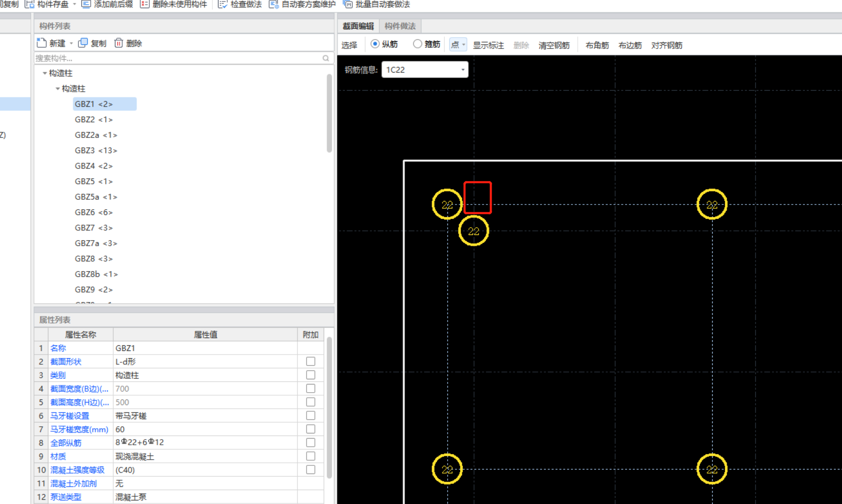Screen dimensions: 842x504
Task: Click the 选择 tool
Action: pyautogui.click(x=349, y=45)
